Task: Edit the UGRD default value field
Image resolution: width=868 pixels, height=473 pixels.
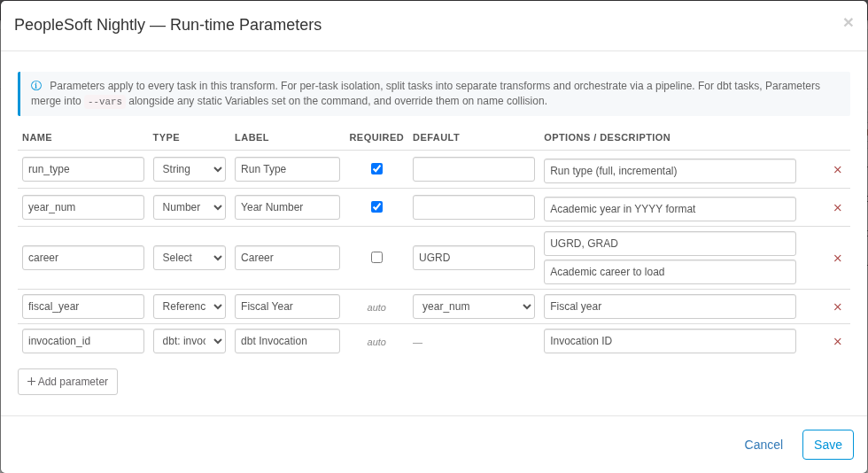Action: coord(474,258)
